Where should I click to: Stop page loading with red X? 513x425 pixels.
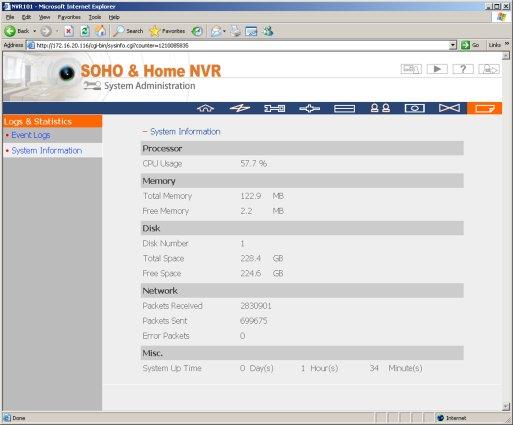(68, 31)
